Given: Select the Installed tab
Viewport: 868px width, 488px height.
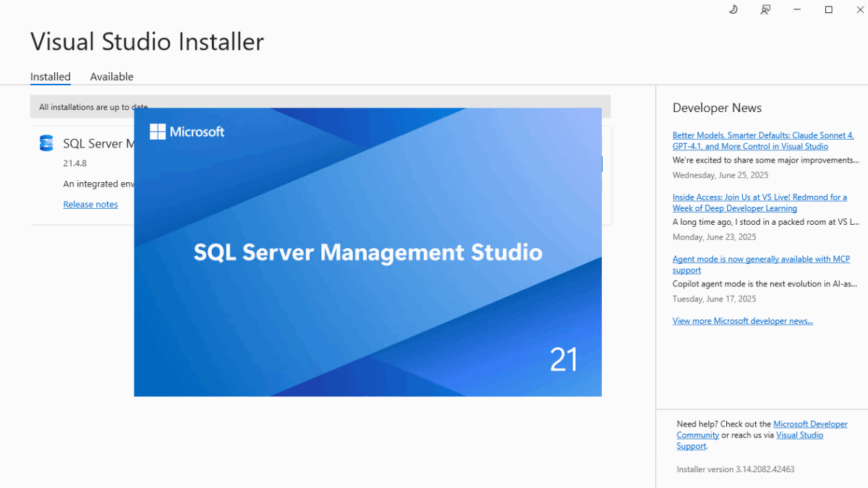Looking at the screenshot, I should (51, 77).
